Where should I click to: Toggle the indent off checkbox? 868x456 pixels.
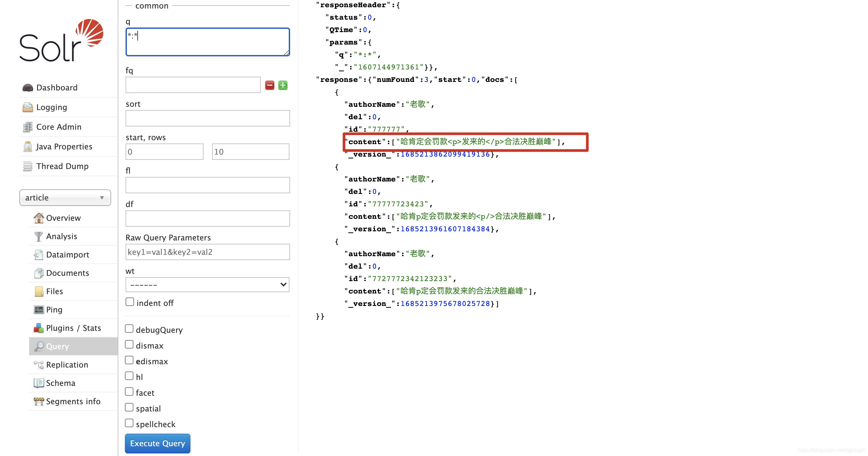[x=130, y=302]
